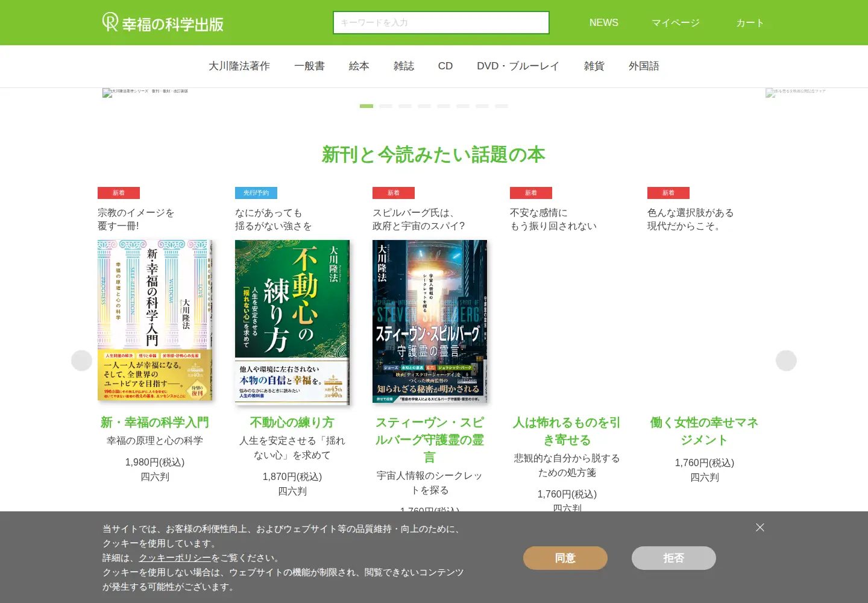The image size is (868, 603).
Task: Open the NEWS page
Action: [604, 22]
